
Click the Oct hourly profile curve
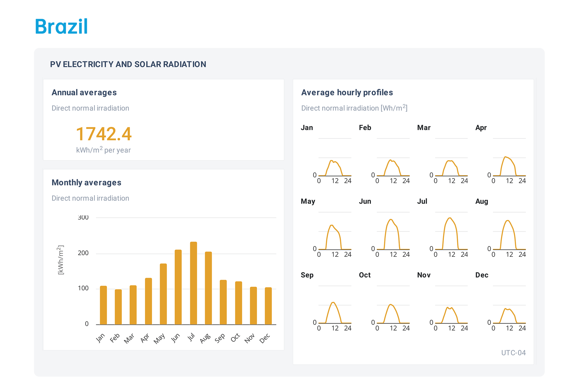coord(391,305)
